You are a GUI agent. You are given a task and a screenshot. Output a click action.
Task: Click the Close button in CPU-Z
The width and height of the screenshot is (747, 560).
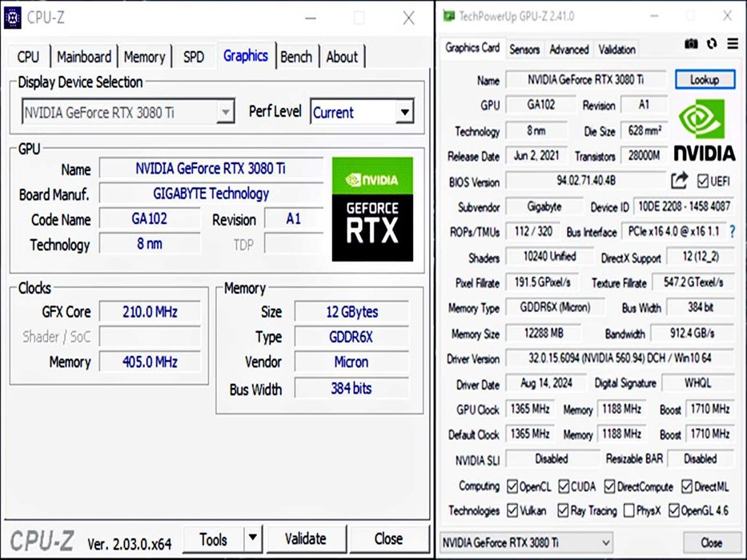point(388,538)
